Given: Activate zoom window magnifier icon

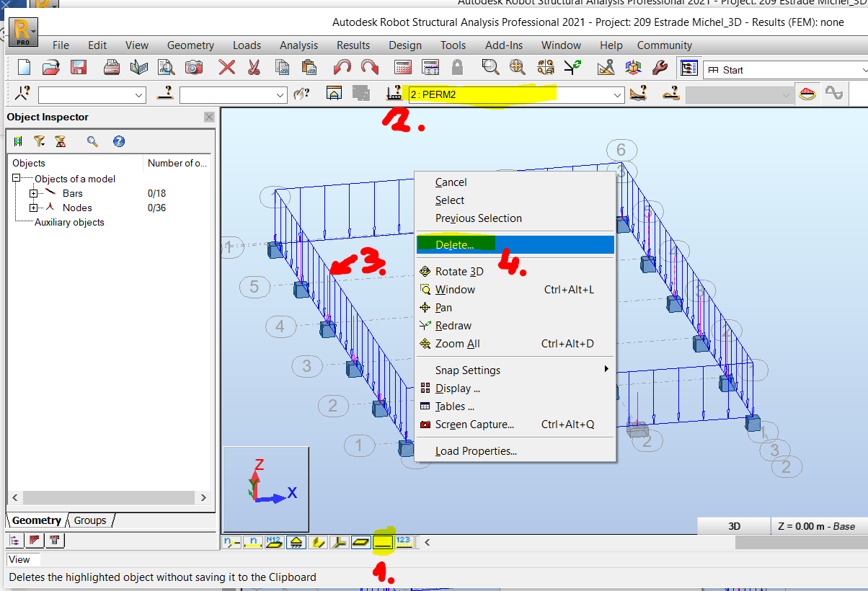Looking at the screenshot, I should pos(491,68).
